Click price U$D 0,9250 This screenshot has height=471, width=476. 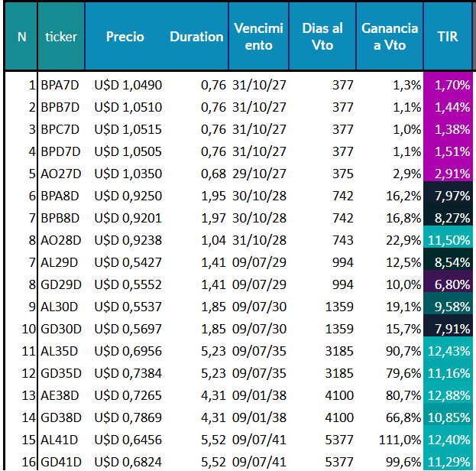click(128, 196)
